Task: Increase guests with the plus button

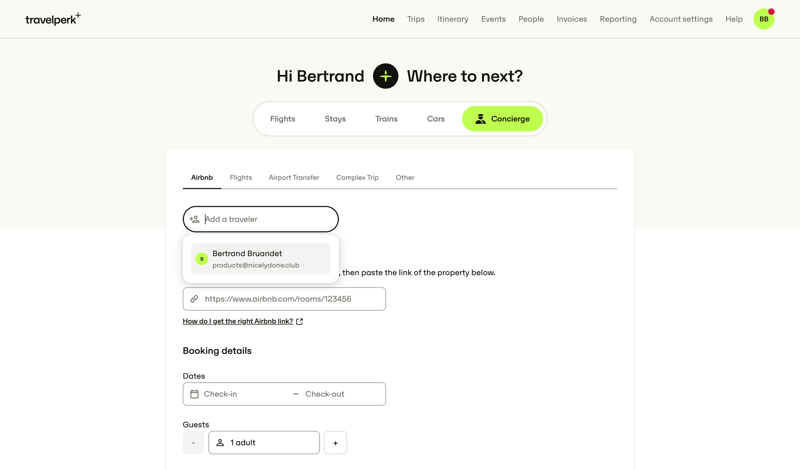Action: click(x=335, y=442)
